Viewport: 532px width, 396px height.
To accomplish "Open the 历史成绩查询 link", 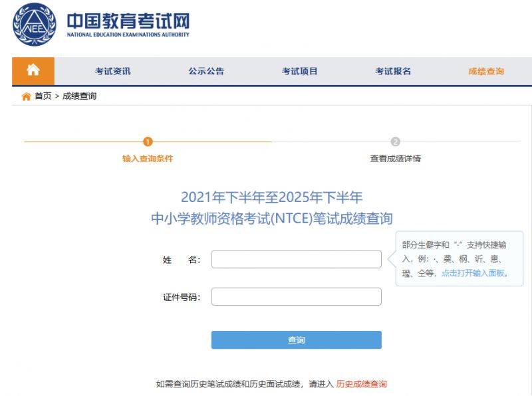I will [x=361, y=384].
